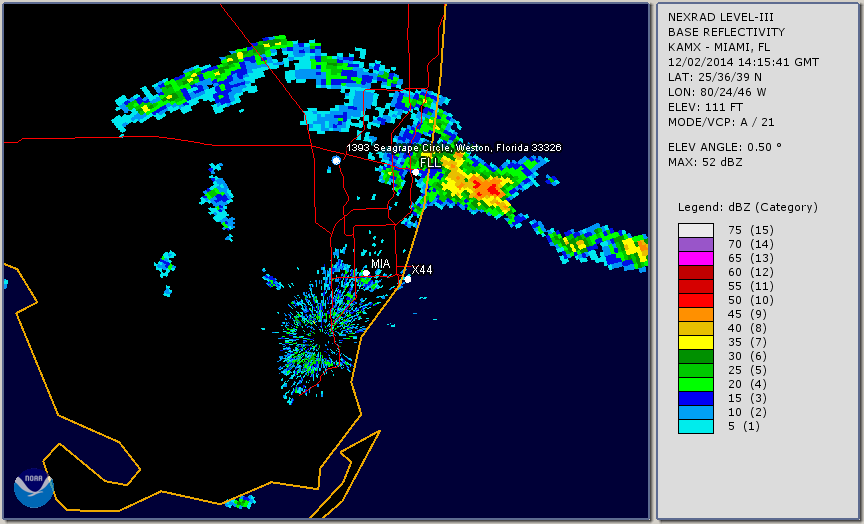864x524 pixels.
Task: Select the 70 dBZ purple legend swatch
Action: click(x=696, y=244)
